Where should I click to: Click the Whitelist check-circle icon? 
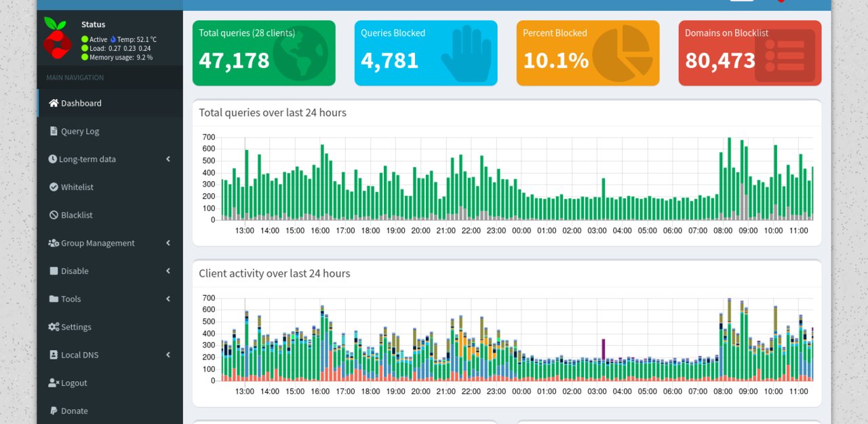click(54, 187)
